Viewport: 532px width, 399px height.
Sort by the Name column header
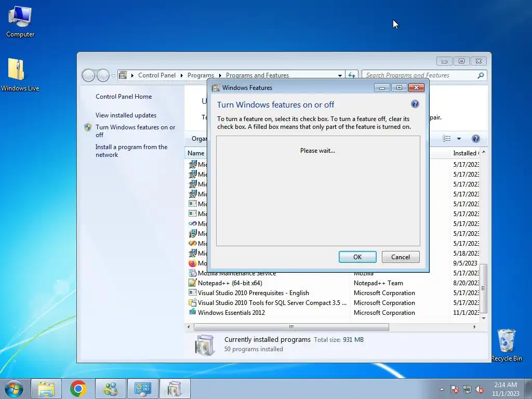pos(196,153)
